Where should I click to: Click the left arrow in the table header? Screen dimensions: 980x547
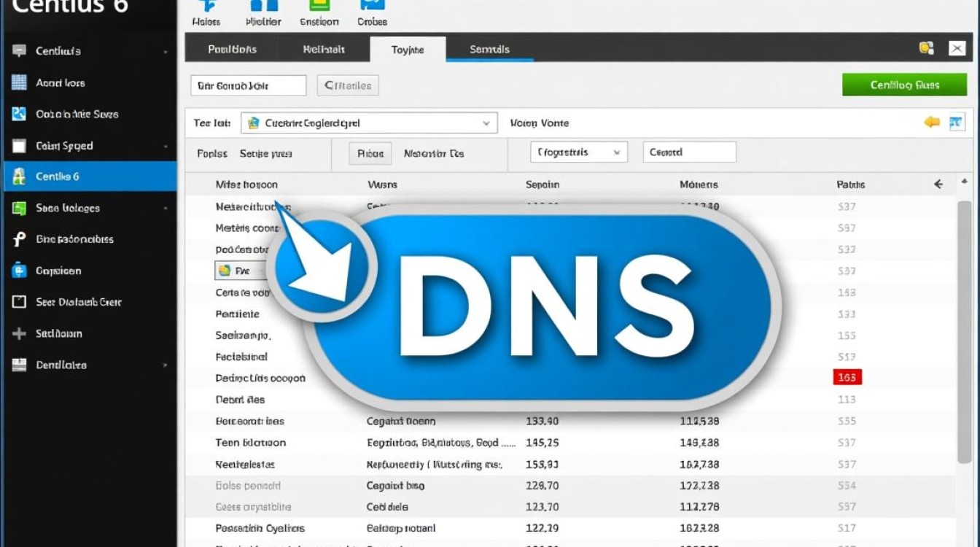(938, 185)
